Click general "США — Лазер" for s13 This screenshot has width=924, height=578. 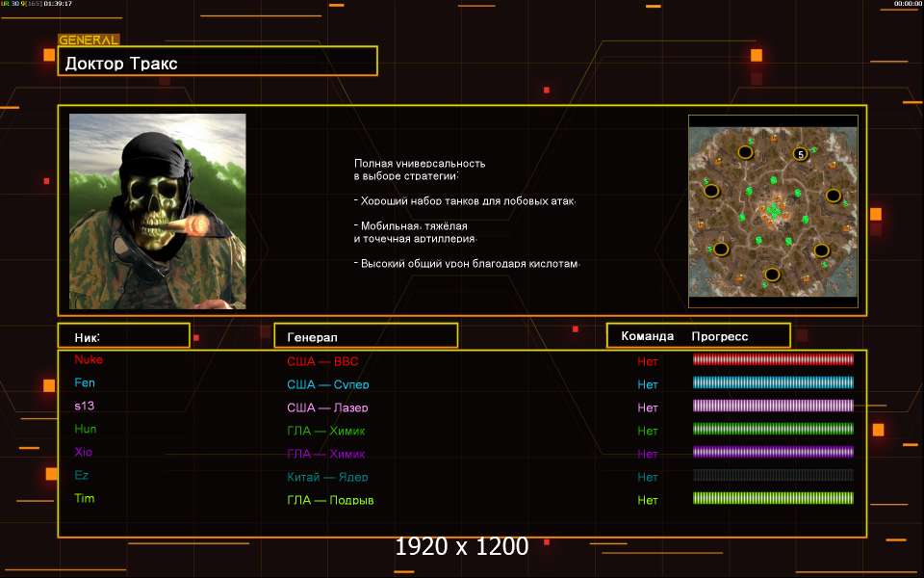pos(327,407)
